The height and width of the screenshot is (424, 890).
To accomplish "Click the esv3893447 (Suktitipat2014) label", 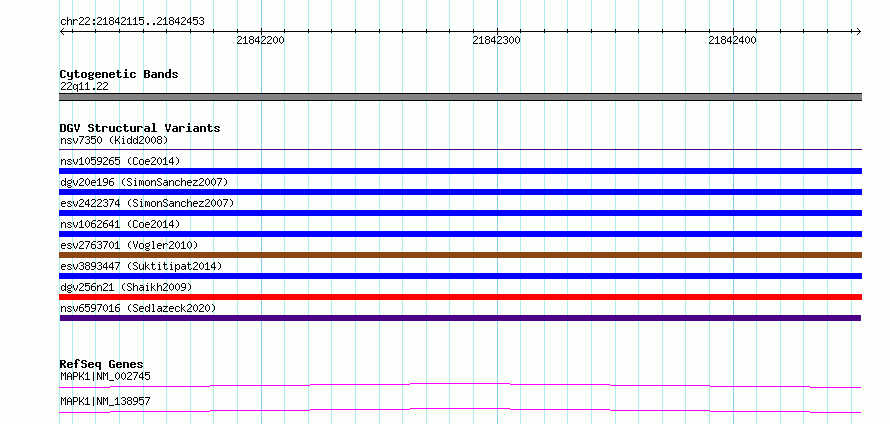I will click(141, 266).
